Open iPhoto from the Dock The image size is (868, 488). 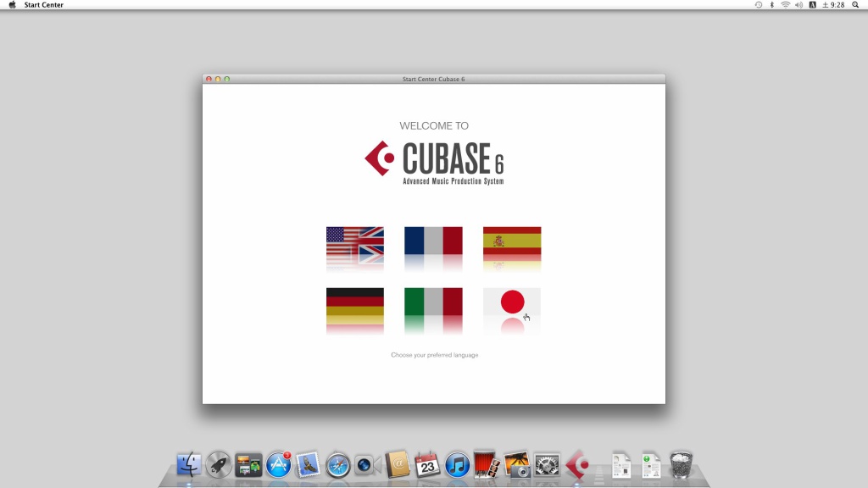coord(517,465)
